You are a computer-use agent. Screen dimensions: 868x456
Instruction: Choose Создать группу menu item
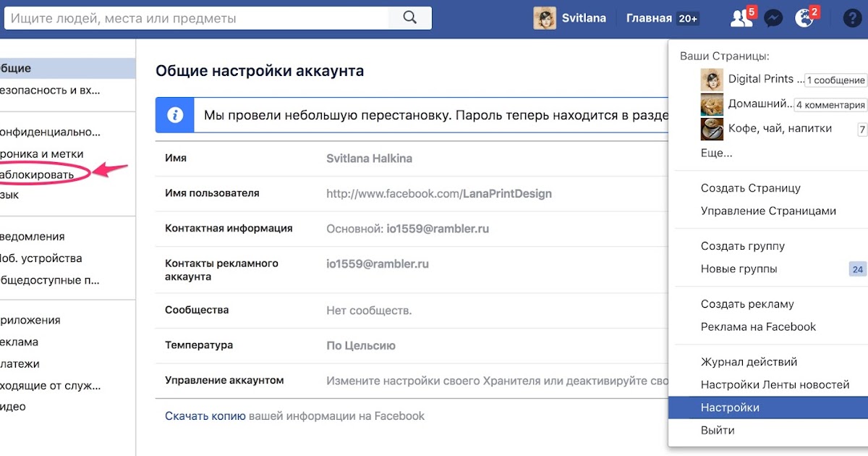click(743, 246)
